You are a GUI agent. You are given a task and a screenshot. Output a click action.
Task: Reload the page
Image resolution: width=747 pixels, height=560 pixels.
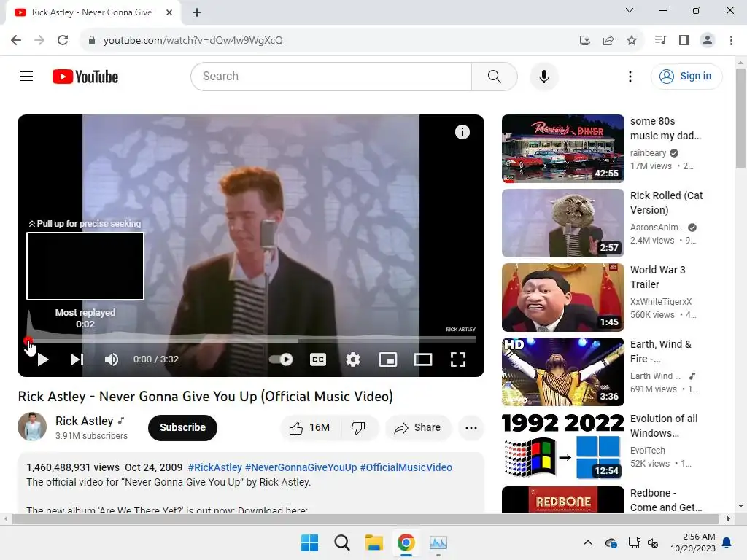[63, 40]
